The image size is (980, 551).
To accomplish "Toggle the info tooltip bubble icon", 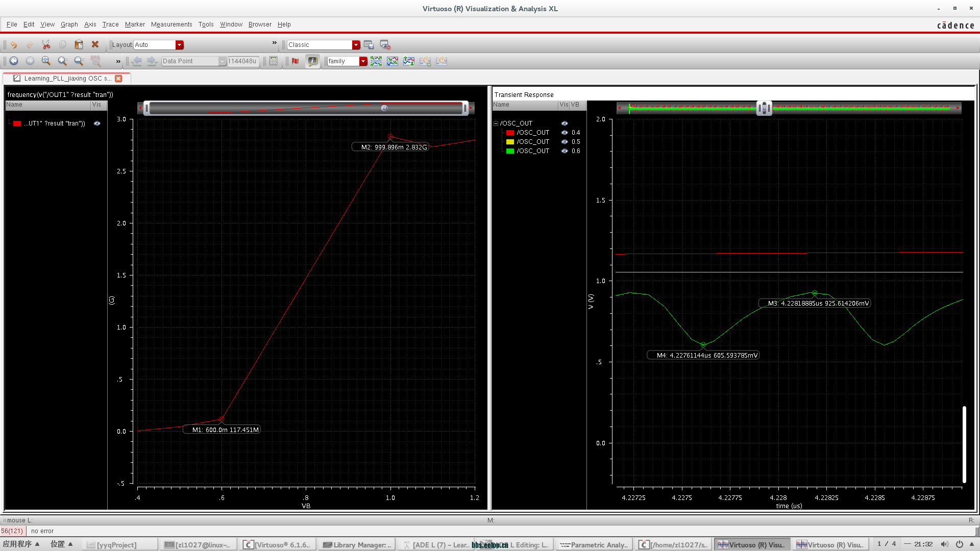I will 312,61.
